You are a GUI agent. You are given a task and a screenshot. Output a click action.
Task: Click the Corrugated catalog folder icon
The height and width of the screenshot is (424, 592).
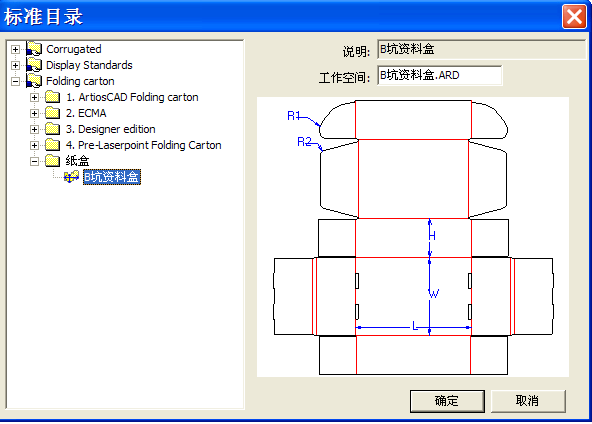click(34, 49)
